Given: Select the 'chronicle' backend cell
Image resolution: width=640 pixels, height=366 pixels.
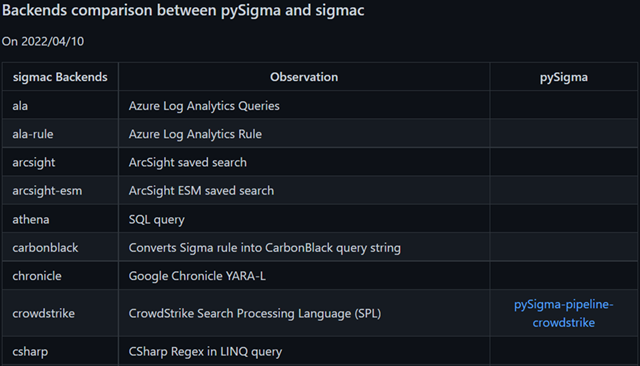Looking at the screenshot, I should coord(60,276).
